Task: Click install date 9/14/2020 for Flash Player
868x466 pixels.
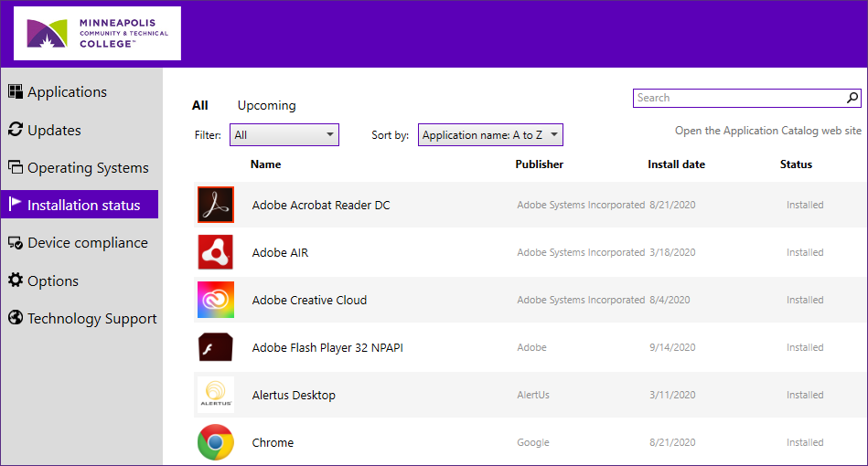Action: 672,347
